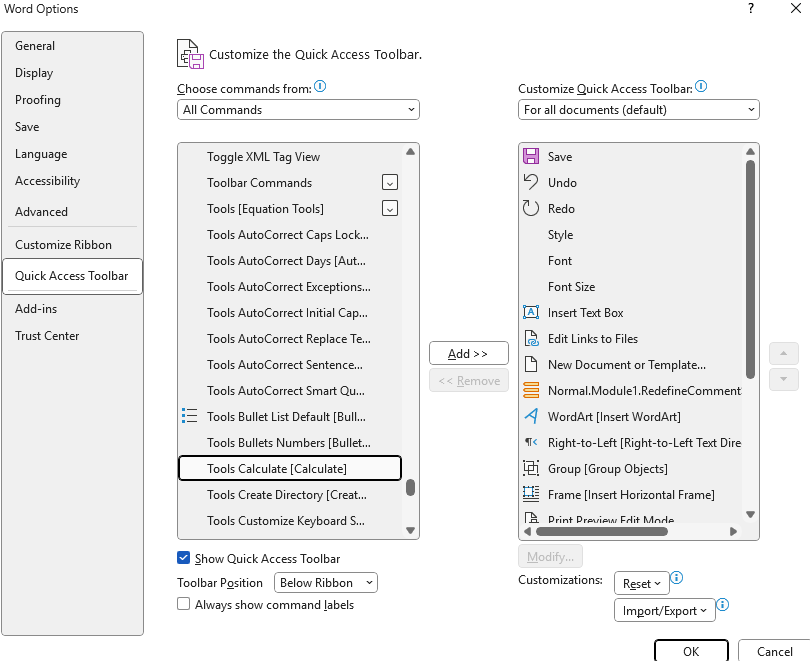The width and height of the screenshot is (810, 661).
Task: Open For all documents (default) dropdown
Action: pyautogui.click(x=638, y=109)
